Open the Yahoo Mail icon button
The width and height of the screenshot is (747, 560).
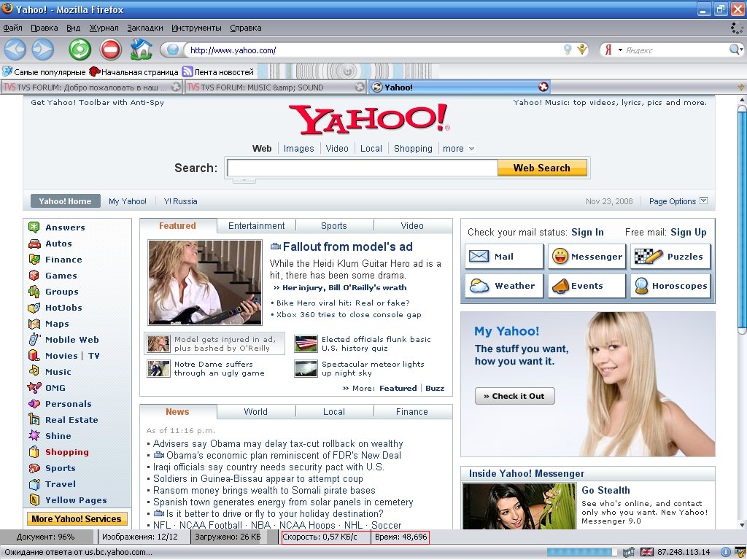click(504, 257)
